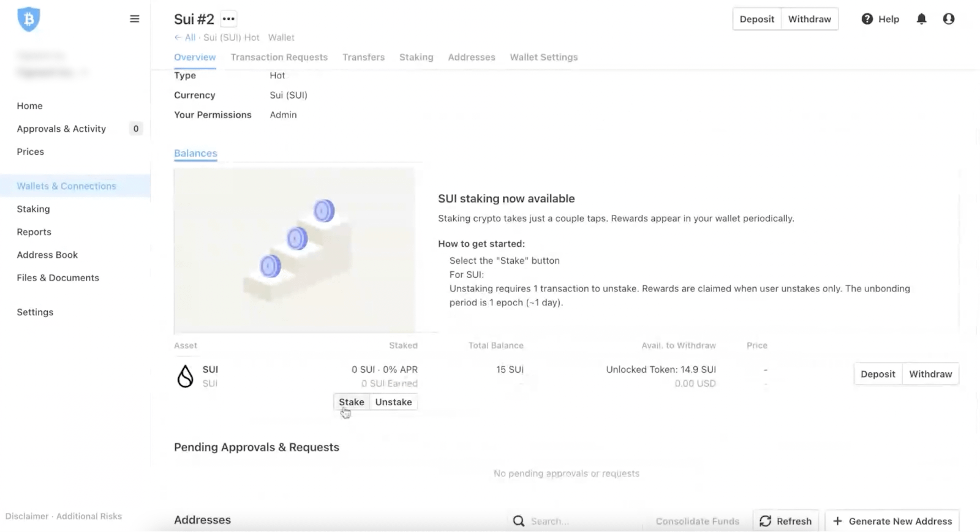
Task: Open the Sui #2 ellipsis options menu
Action: tap(228, 19)
